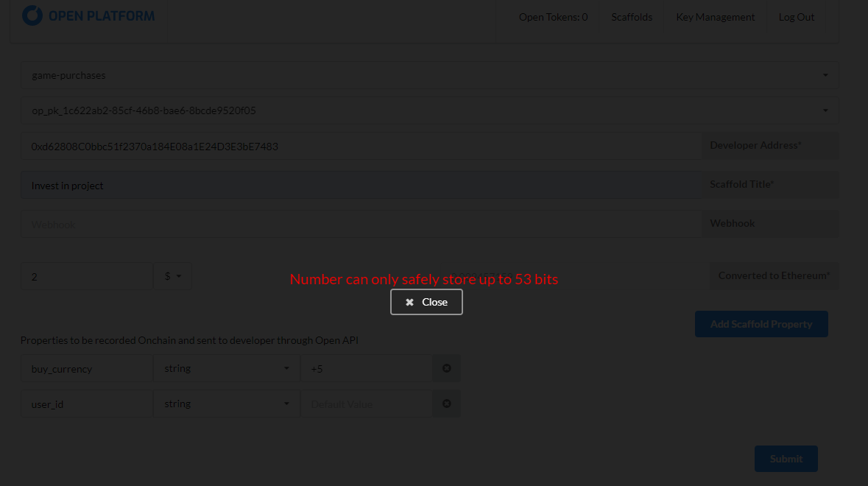This screenshot has height=486, width=868.
Task: Submit the scaffold form
Action: pyautogui.click(x=786, y=458)
